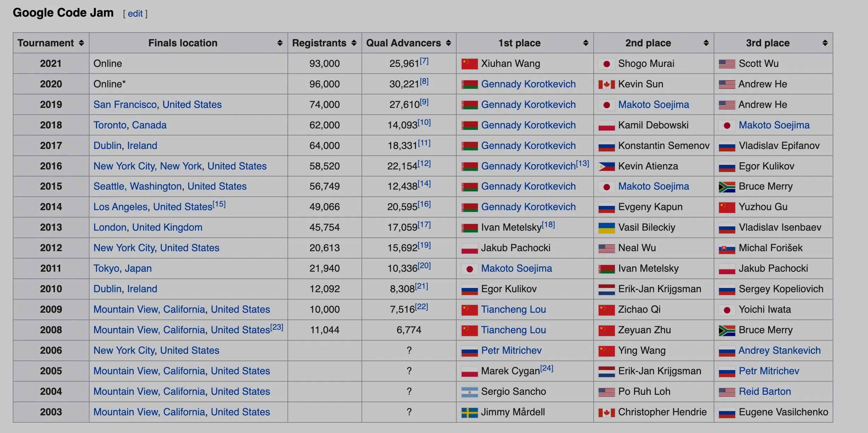Click Netherlands flag in 2010 row
The height and width of the screenshot is (433, 868).
tap(606, 289)
